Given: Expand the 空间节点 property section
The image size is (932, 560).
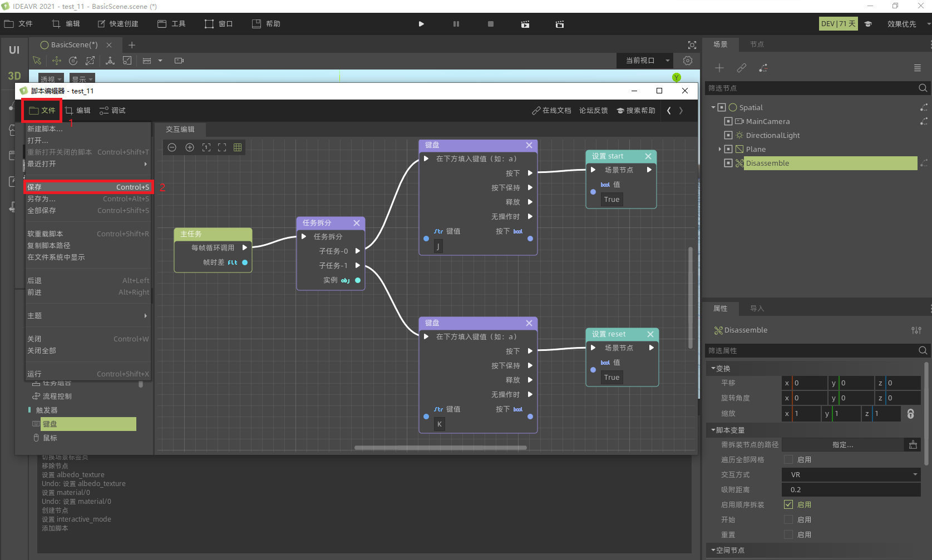Looking at the screenshot, I should click(x=713, y=550).
